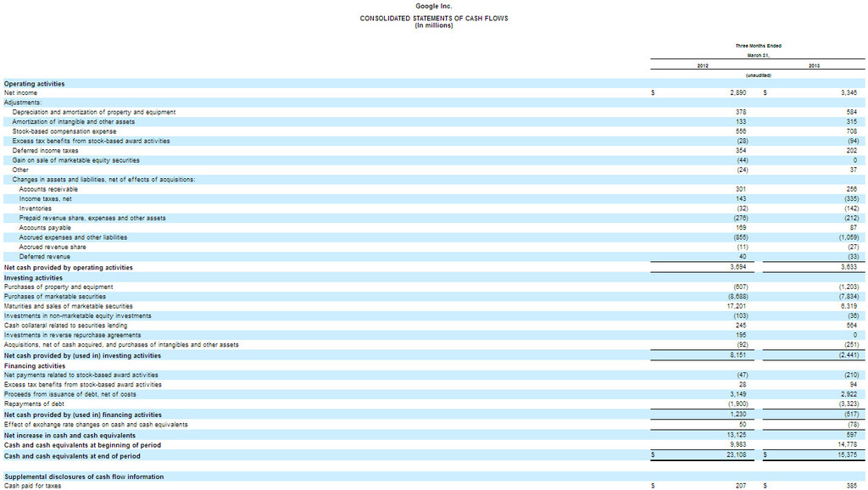Screen dimensions: 868x490
Task: Click the 13,125 net increase value
Action: pyautogui.click(x=737, y=435)
